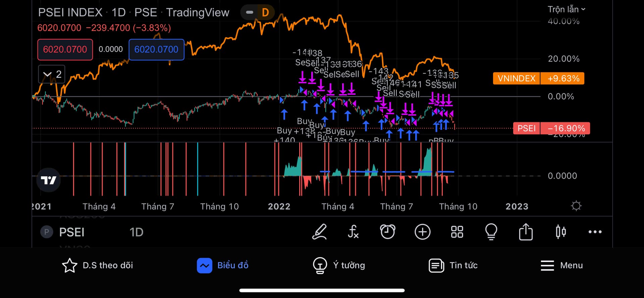Expand the Trộn lẫn dropdown
Screen dimensions: 644x298
567,9
